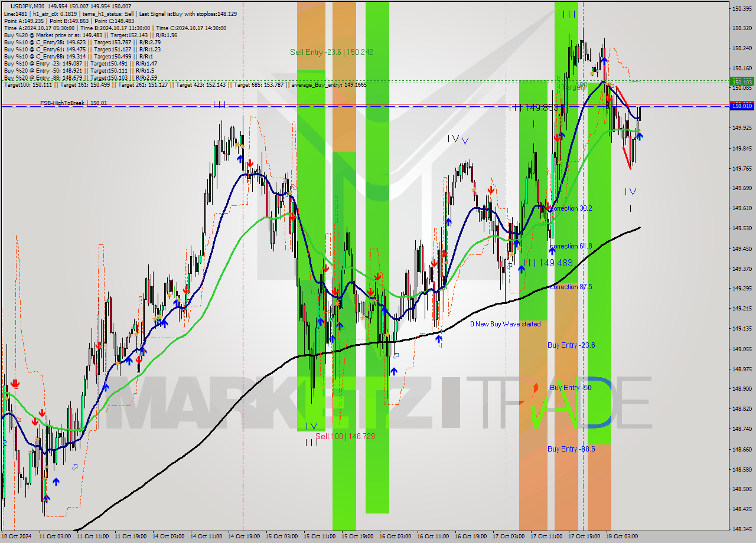756x543 pixels.
Task: Click the 'Buy Entry -23.6' label
Action: [x=571, y=345]
